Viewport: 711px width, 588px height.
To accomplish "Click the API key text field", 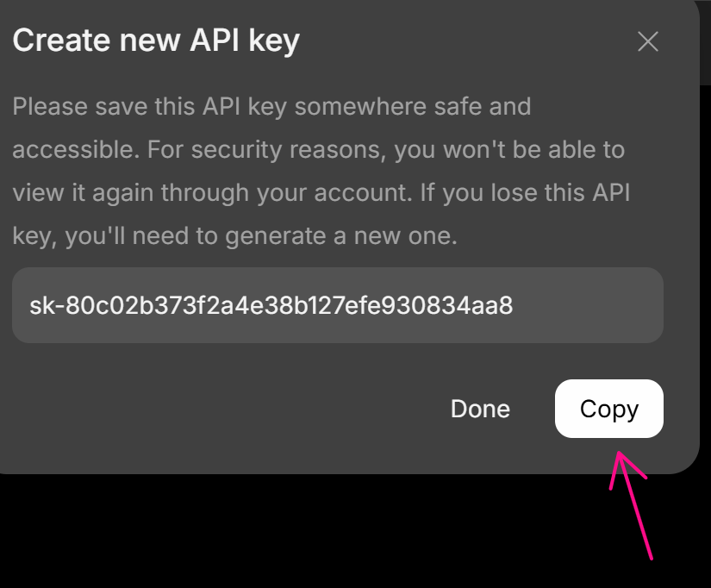I will coord(337,305).
